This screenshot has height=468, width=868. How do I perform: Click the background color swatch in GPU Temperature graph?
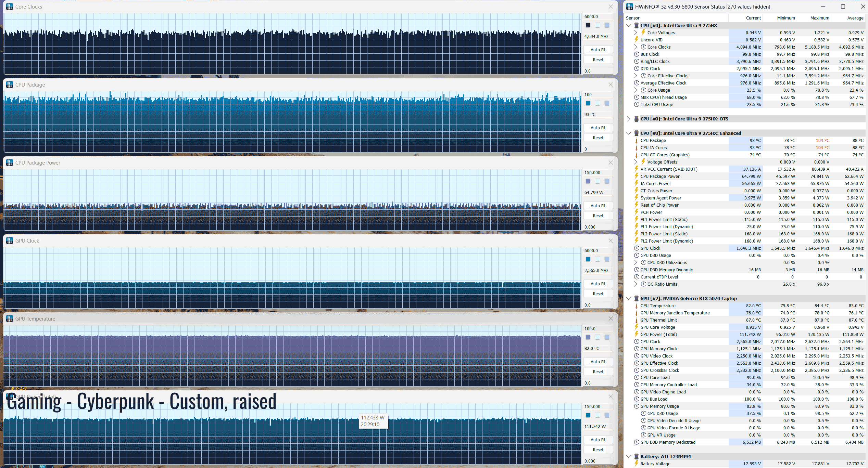point(597,337)
